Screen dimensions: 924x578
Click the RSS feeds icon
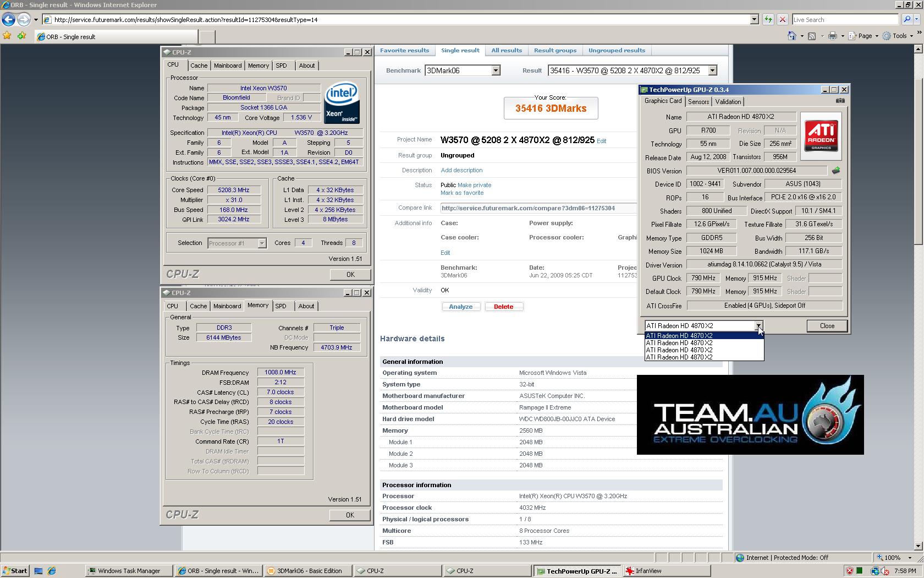(x=812, y=36)
